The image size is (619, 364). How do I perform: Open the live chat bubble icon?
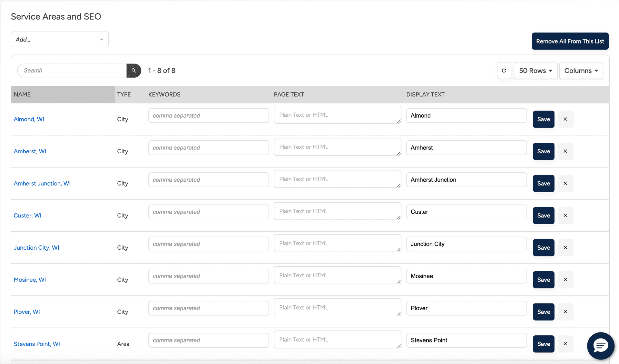click(x=600, y=346)
